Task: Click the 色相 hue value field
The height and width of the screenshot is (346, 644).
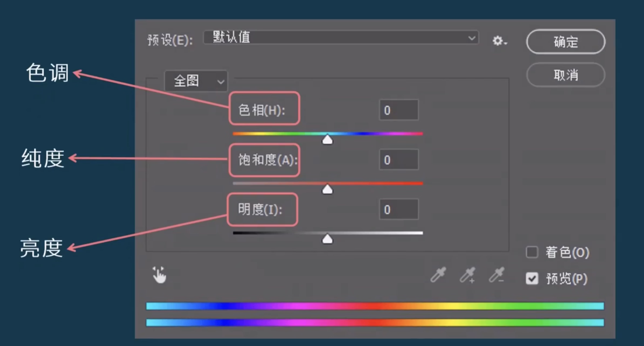Action: 399,110
